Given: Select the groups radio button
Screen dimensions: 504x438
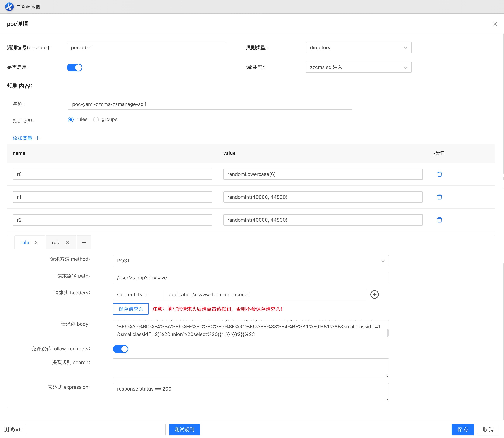Looking at the screenshot, I should (96, 119).
